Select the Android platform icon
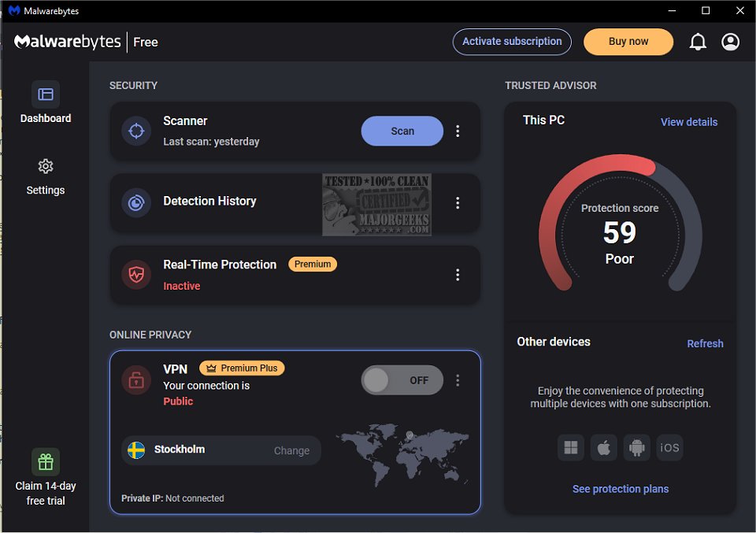 [636, 448]
